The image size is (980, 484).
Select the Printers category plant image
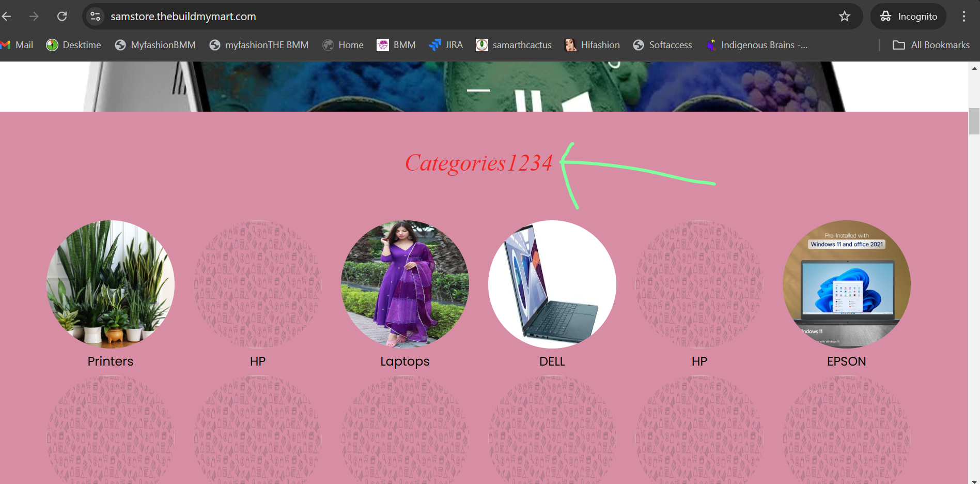(x=111, y=284)
